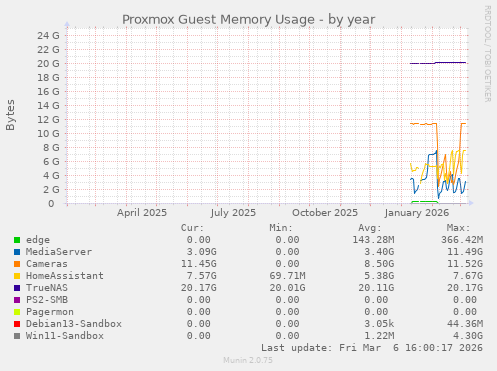Click MediaServer average value 3.40G
Screen dimensions: 497x371
[x=379, y=252]
